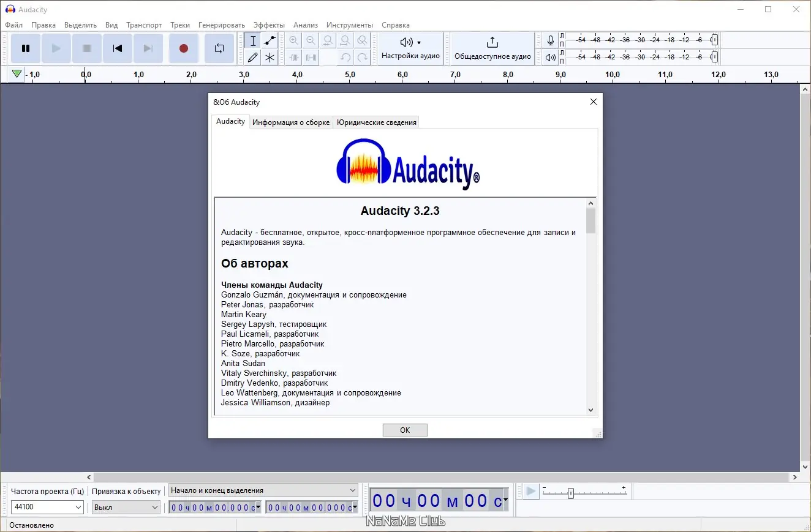
Task: Select the I-beam Selection tool
Action: point(253,40)
